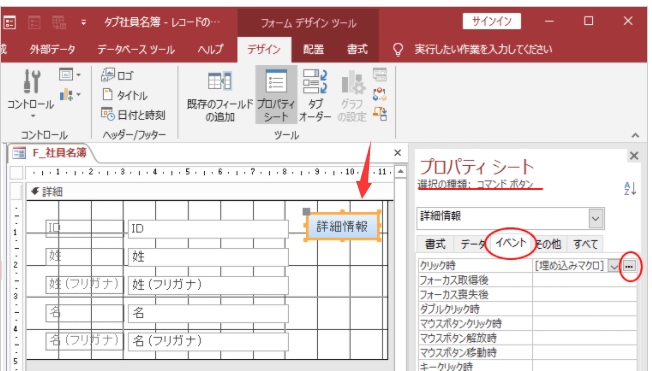Viewport: 652px width, 371px height.
Task: Click the subform in new window icon
Action: [380, 74]
